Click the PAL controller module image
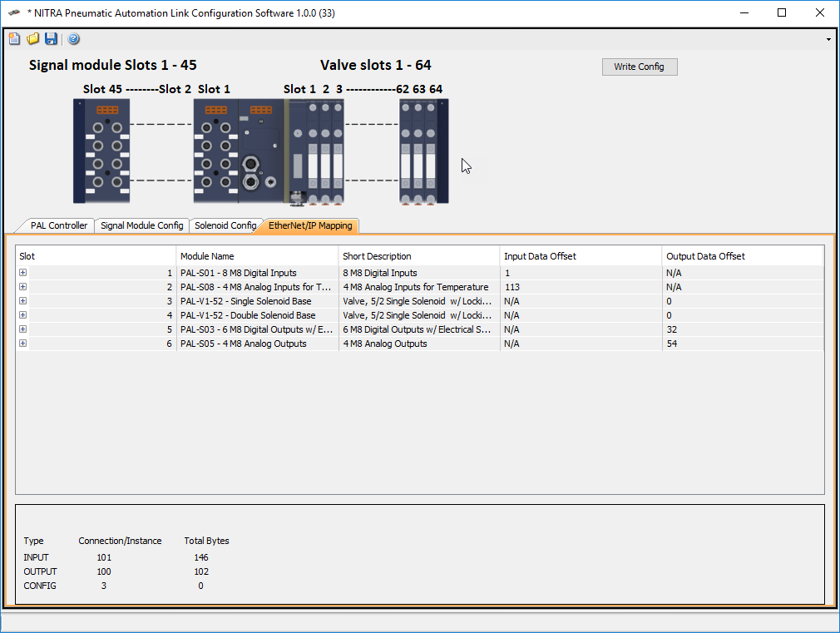The width and height of the screenshot is (840, 633). [x=261, y=151]
